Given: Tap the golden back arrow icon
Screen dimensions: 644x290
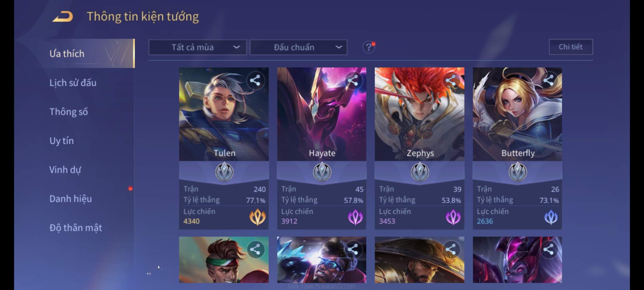Looking at the screenshot, I should [63, 17].
